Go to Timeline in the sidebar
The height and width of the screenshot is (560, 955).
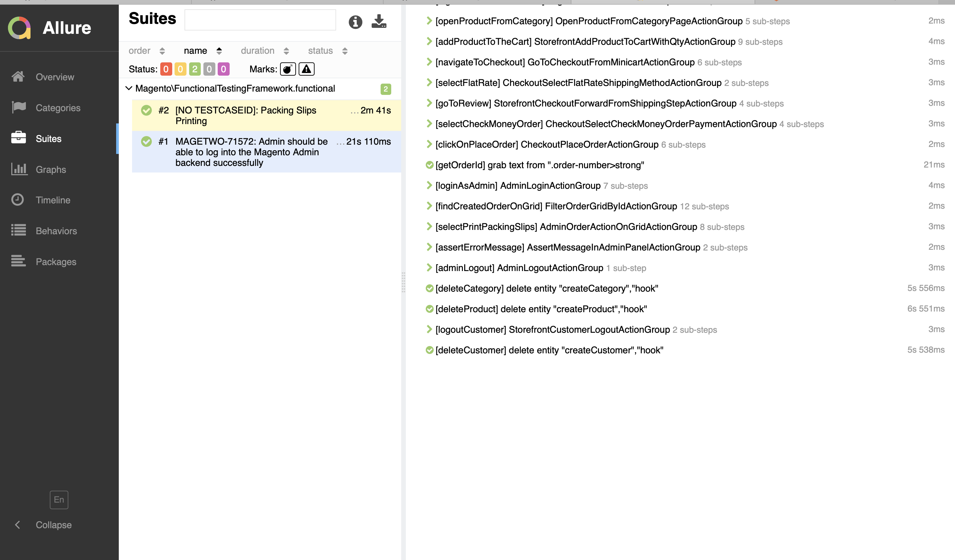pyautogui.click(x=53, y=200)
